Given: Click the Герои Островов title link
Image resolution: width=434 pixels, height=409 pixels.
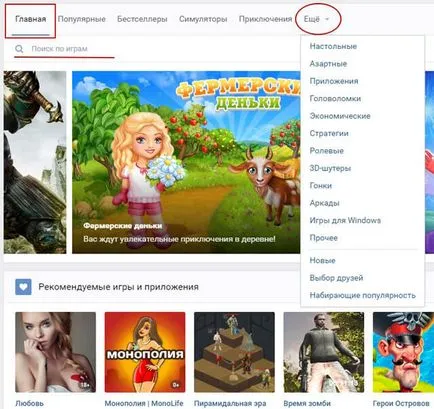Looking at the screenshot, I should click(x=401, y=403).
